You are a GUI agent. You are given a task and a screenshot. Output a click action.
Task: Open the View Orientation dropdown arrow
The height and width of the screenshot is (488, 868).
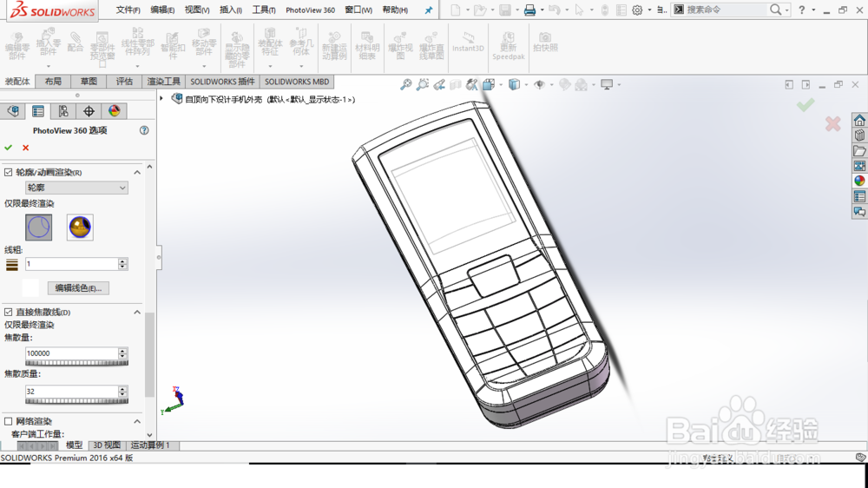pyautogui.click(x=501, y=85)
